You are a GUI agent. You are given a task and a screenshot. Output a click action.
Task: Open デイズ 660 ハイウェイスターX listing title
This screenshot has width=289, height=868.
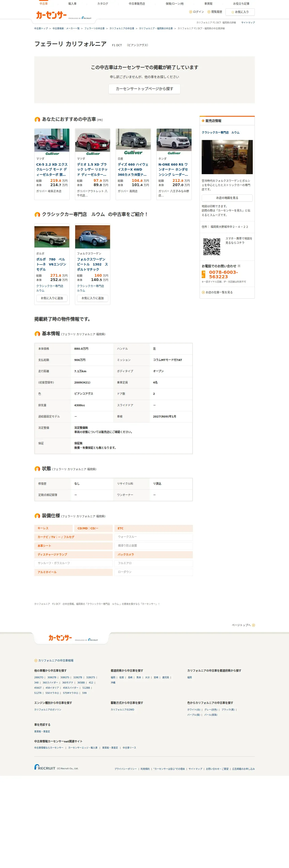click(133, 169)
